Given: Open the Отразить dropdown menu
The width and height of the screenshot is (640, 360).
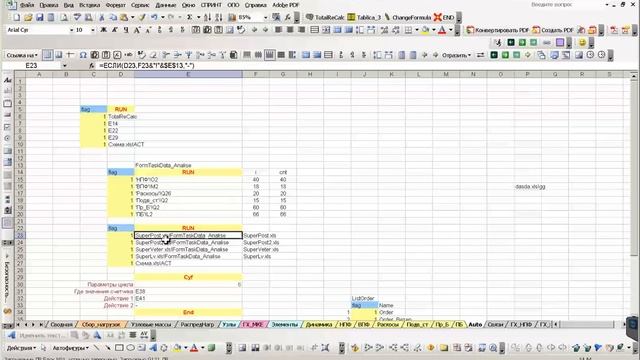Looking at the screenshot, I should 456,55.
